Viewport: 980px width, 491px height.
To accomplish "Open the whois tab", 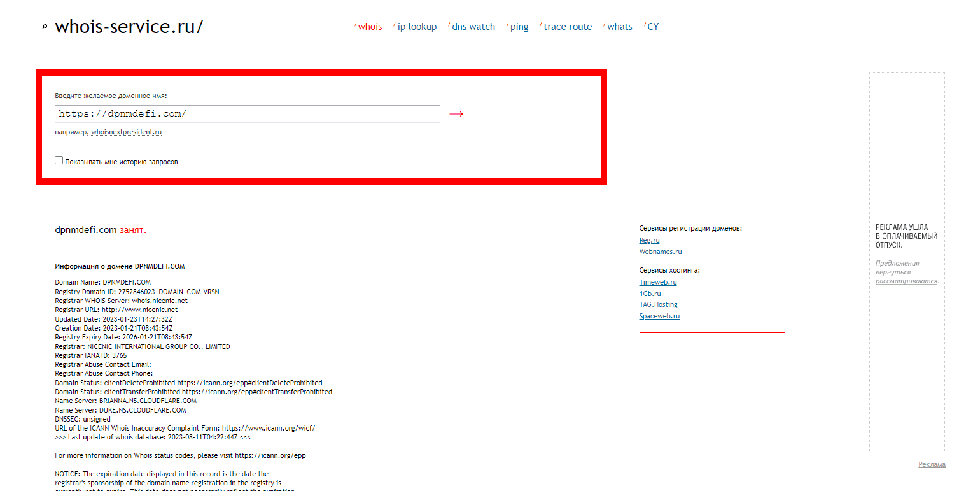I will pos(370,27).
